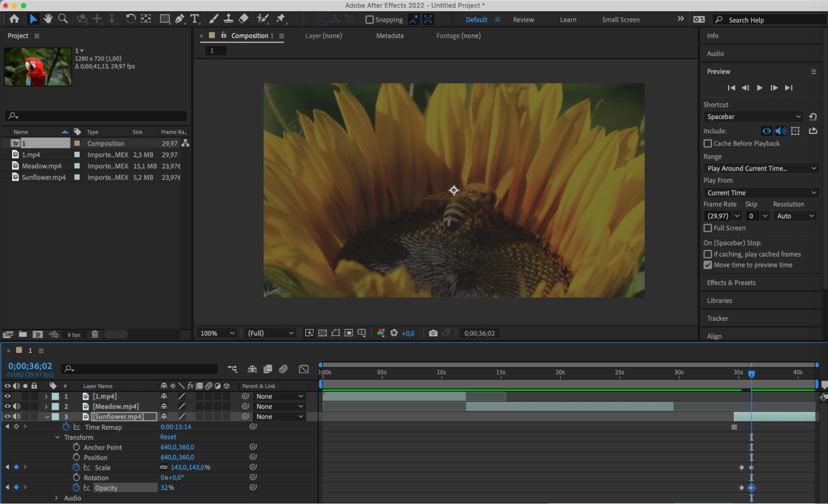Hide the Meadow.mp4 layer eye
Viewport: 828px width, 504px height.
(7, 406)
